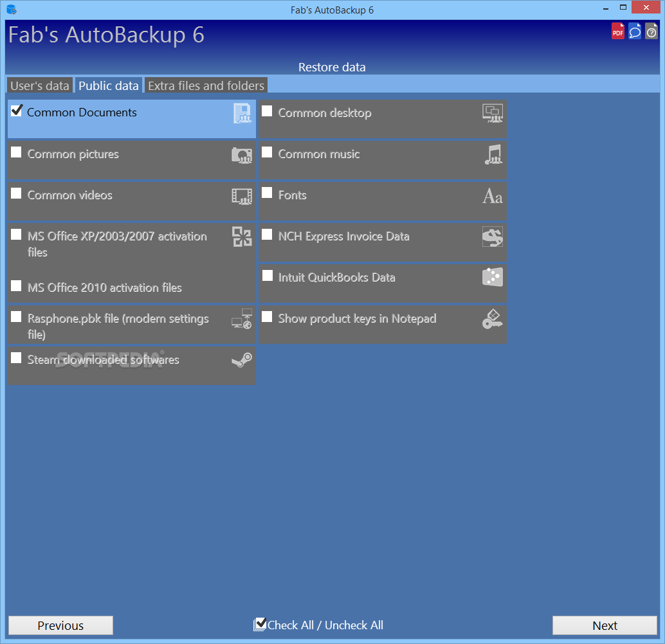The image size is (665, 644).
Task: Enable the Common pictures checkbox
Action: (x=16, y=152)
